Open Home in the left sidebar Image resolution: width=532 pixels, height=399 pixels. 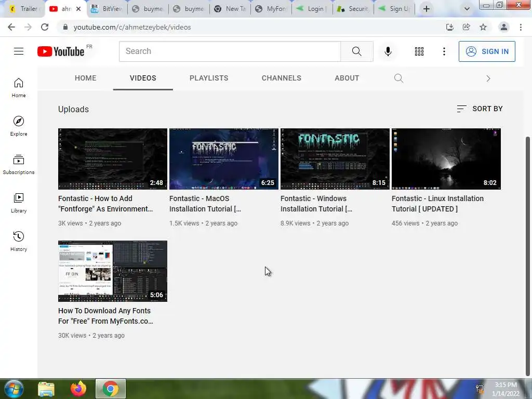tap(19, 88)
